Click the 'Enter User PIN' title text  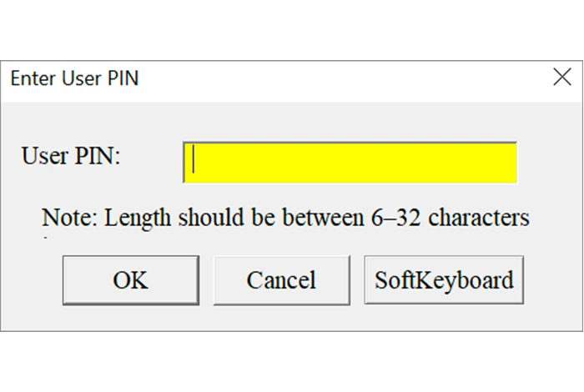[x=74, y=79]
